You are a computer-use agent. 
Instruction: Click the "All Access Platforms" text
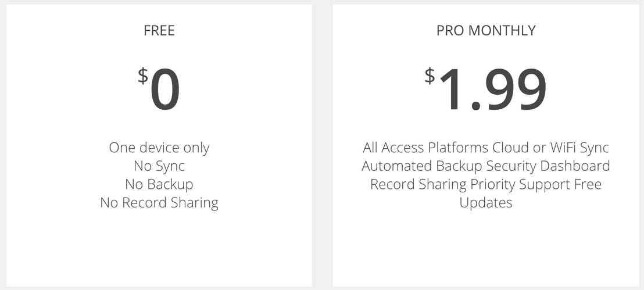click(426, 148)
